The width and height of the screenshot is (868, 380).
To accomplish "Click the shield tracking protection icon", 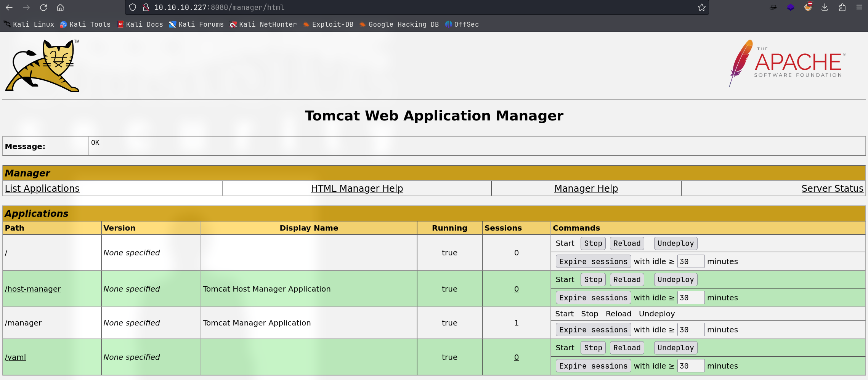I will [x=133, y=7].
